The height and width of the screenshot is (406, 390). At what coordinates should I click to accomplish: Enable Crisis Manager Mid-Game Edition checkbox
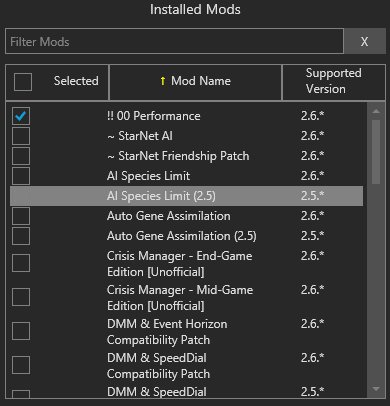click(21, 297)
